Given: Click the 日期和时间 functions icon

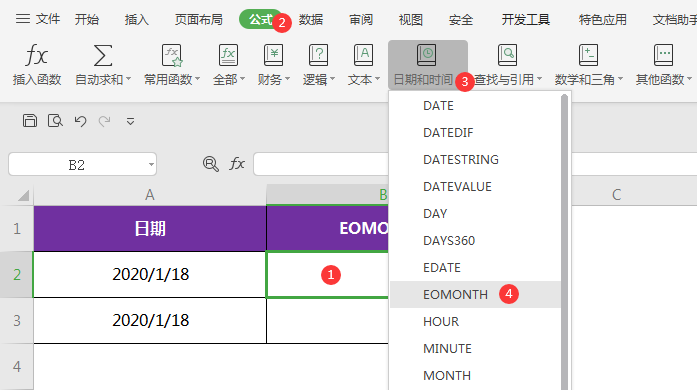Looking at the screenshot, I should click(426, 55).
